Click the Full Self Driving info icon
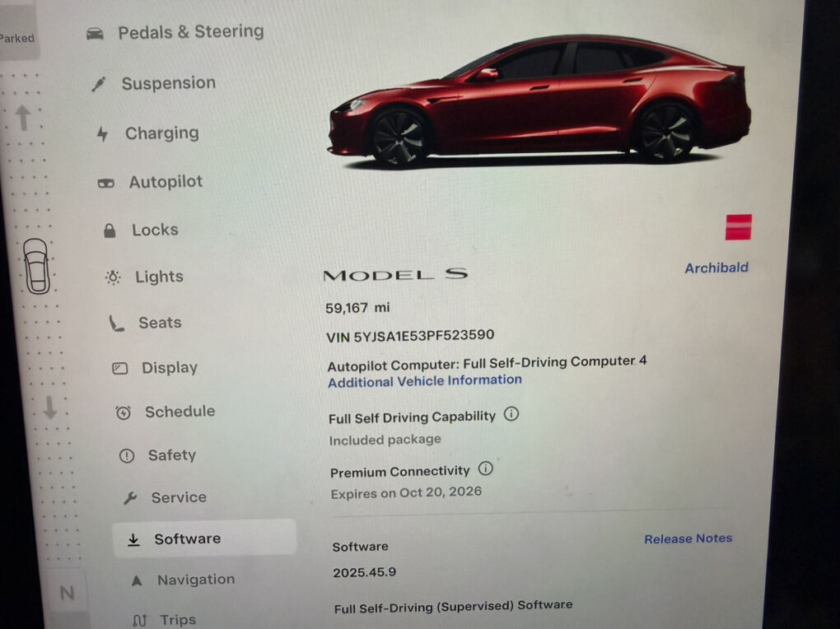 coord(511,414)
